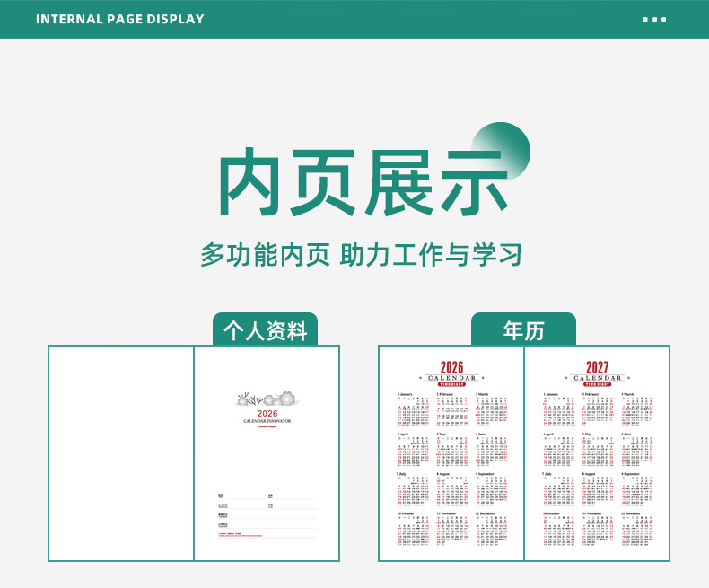Click the red TIME DIARY badge under 2026
The width and height of the screenshot is (709, 588).
[x=451, y=384]
